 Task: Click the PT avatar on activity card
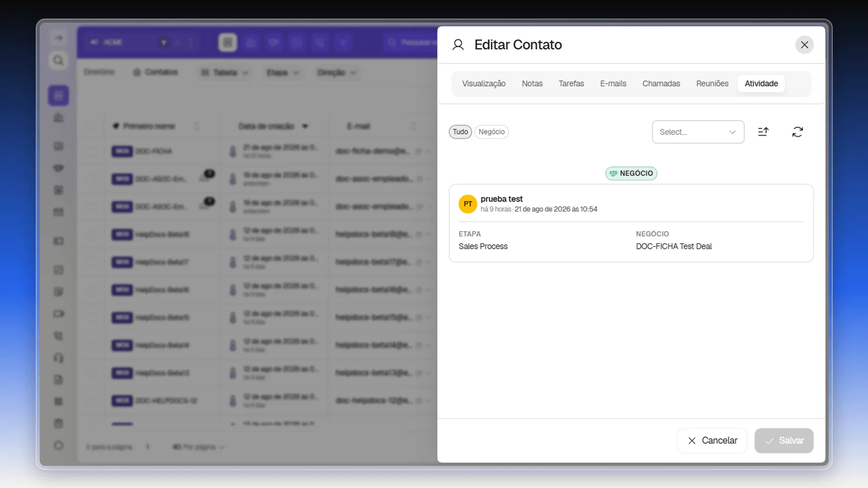pyautogui.click(x=467, y=204)
